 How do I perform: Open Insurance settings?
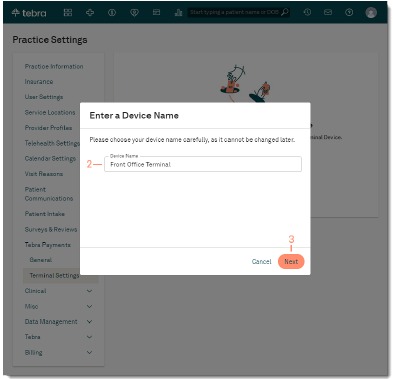(39, 82)
